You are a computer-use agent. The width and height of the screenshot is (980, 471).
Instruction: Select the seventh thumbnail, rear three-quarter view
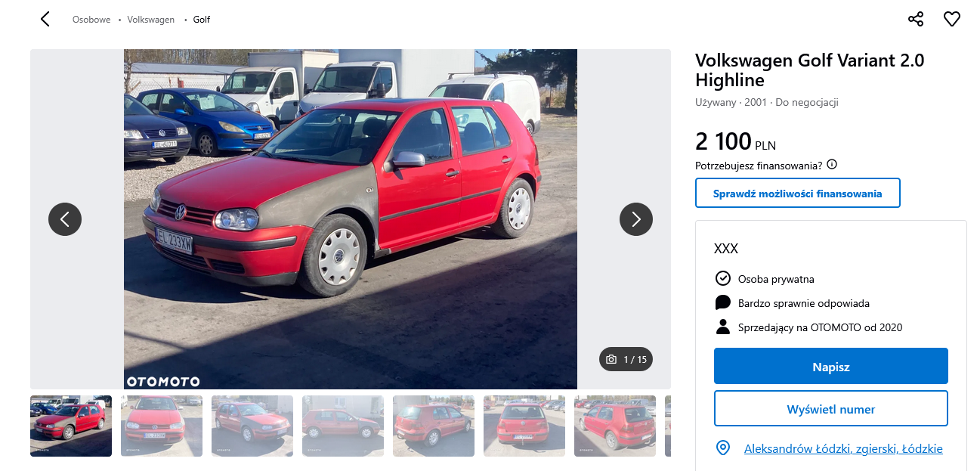click(615, 426)
